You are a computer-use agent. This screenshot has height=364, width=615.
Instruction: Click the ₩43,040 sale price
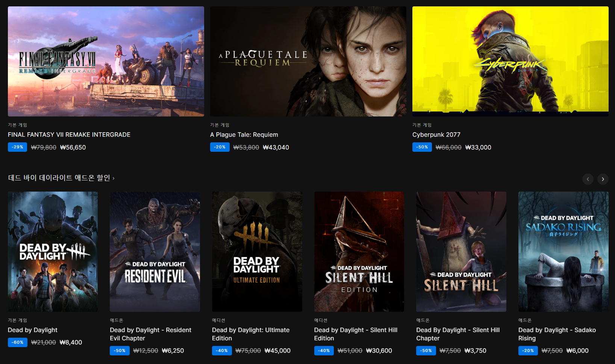point(276,147)
